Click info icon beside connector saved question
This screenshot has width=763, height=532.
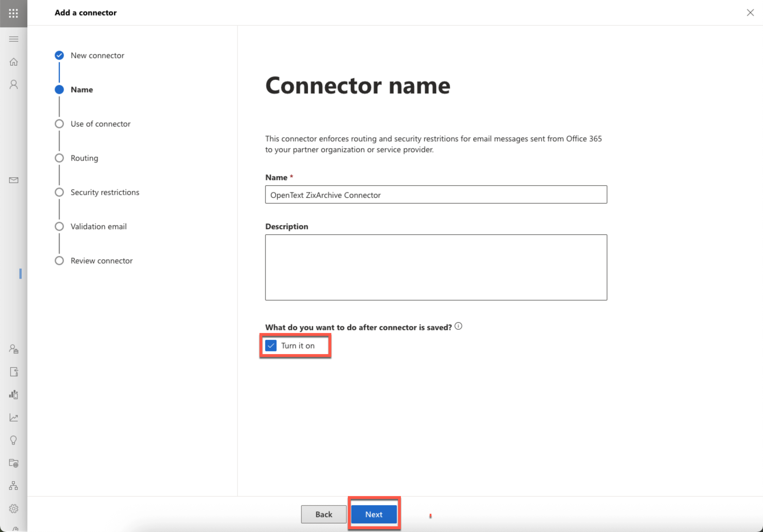pyautogui.click(x=458, y=326)
